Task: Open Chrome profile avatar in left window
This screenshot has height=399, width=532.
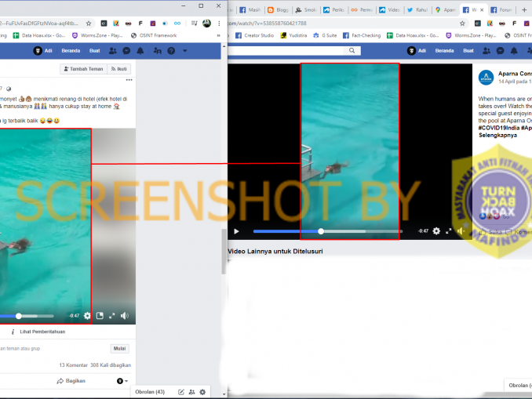Action: click(x=206, y=24)
